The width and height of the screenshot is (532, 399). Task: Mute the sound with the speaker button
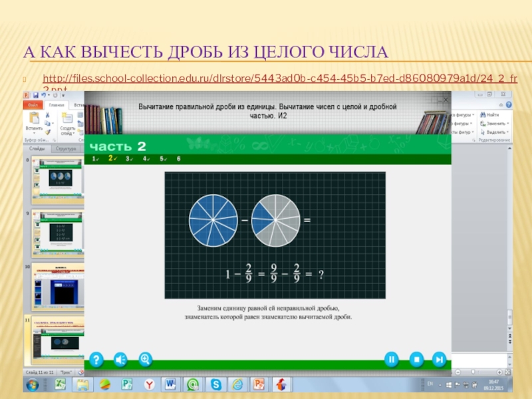click(120, 359)
